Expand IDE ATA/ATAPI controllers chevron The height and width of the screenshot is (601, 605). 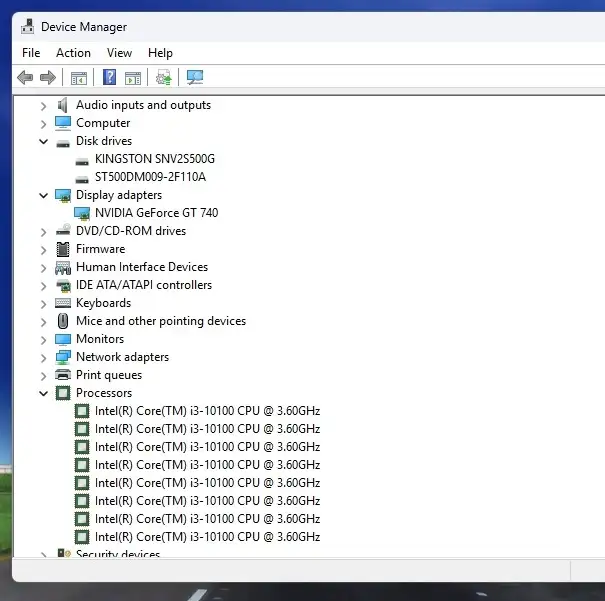(x=44, y=286)
